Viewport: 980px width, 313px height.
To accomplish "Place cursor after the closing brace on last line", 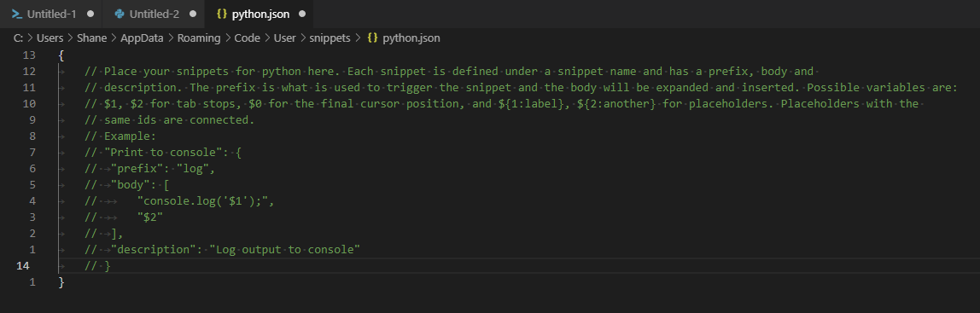I will coord(64,281).
